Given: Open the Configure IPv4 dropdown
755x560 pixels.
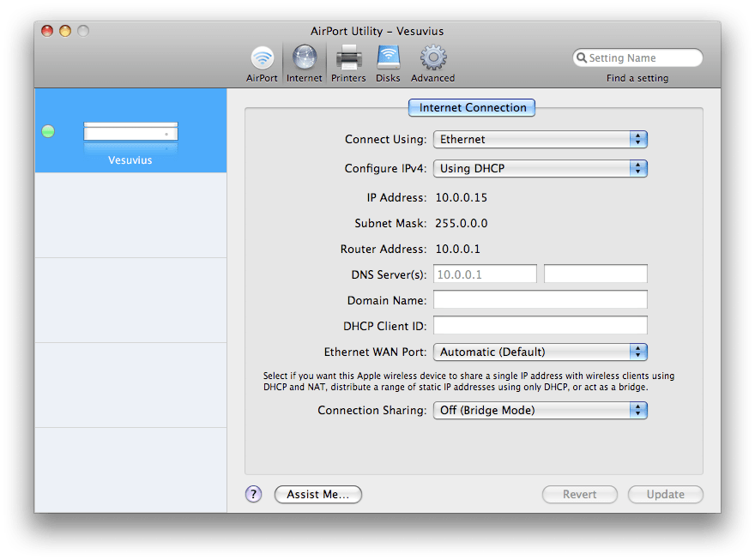Looking at the screenshot, I should point(541,168).
